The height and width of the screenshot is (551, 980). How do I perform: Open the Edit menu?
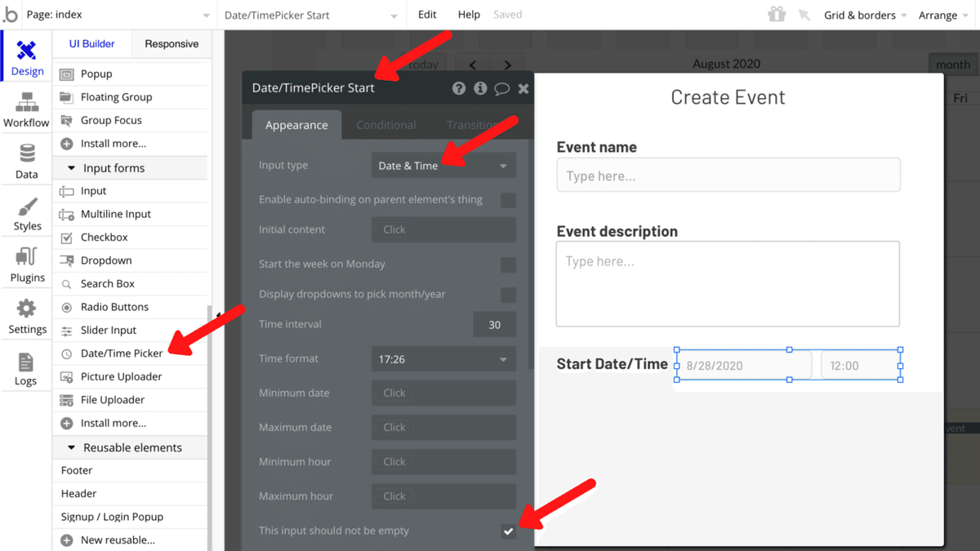click(x=427, y=15)
